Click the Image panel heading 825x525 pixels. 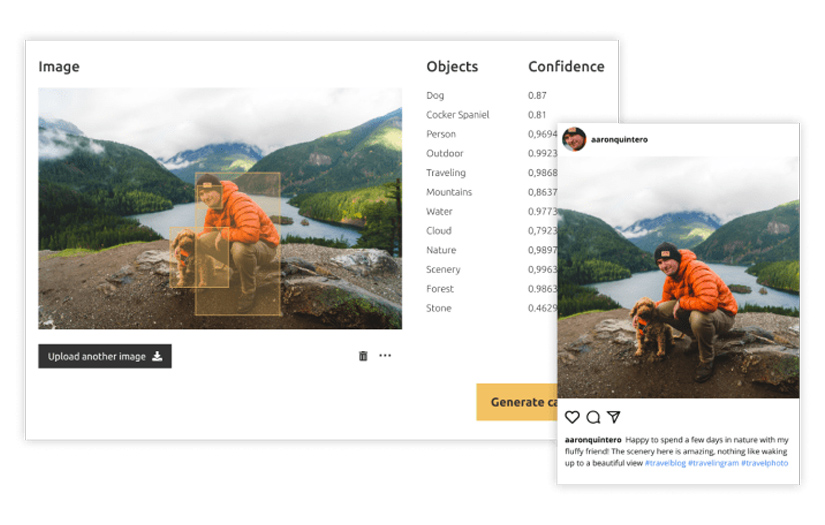(59, 67)
